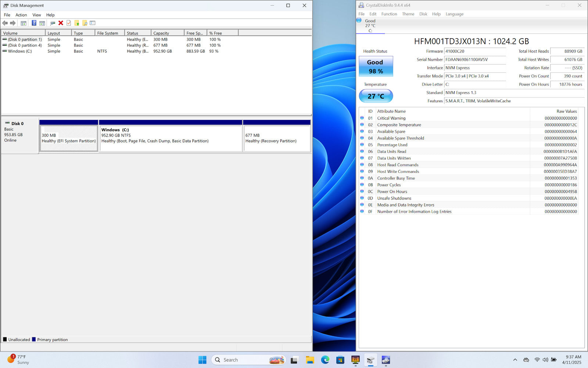The width and height of the screenshot is (588, 368).
Task: Open Task View from the taskbar
Action: pos(294,360)
